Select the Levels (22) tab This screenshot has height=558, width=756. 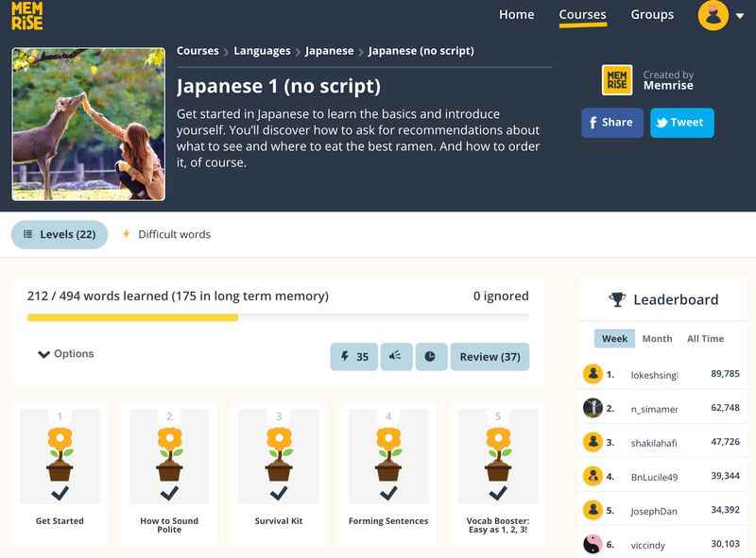point(60,234)
